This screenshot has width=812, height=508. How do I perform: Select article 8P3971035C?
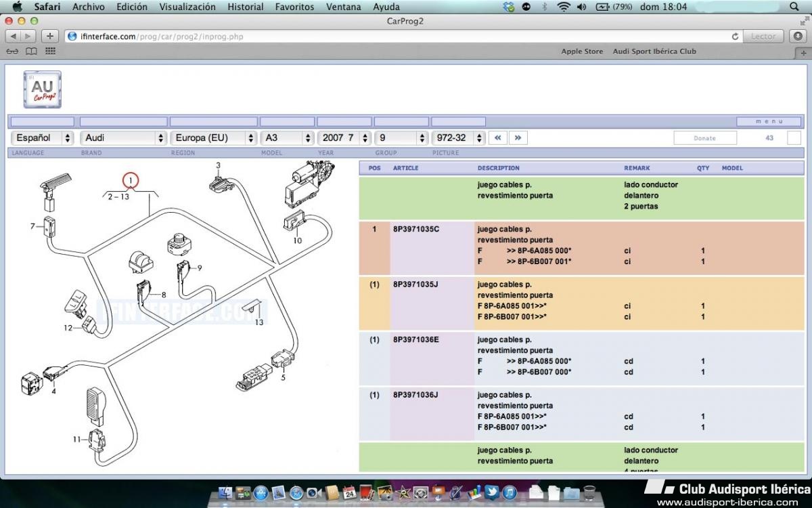(416, 229)
